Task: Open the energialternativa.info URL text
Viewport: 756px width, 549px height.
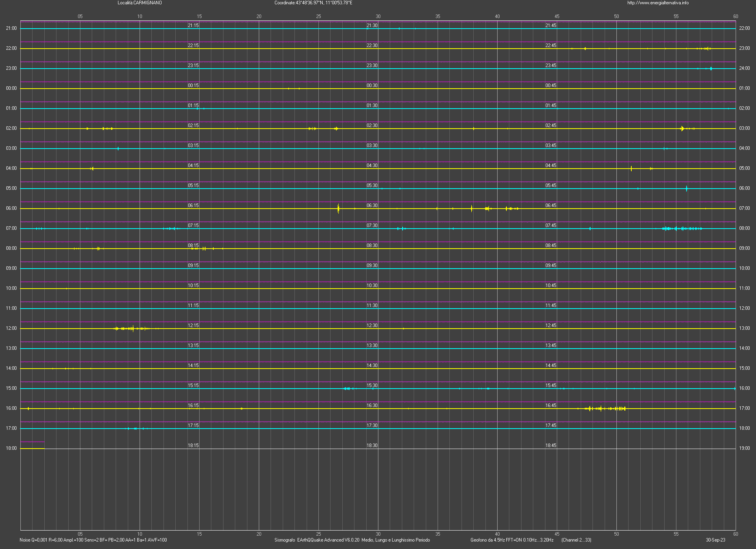Action: pos(658,3)
